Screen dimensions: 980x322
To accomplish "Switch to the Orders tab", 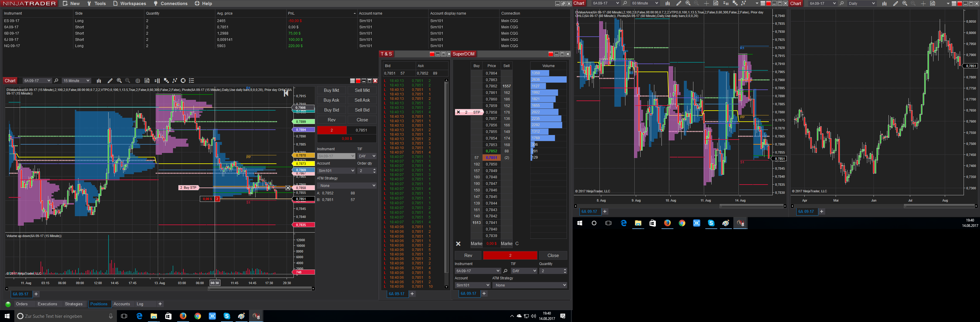I will (x=22, y=304).
